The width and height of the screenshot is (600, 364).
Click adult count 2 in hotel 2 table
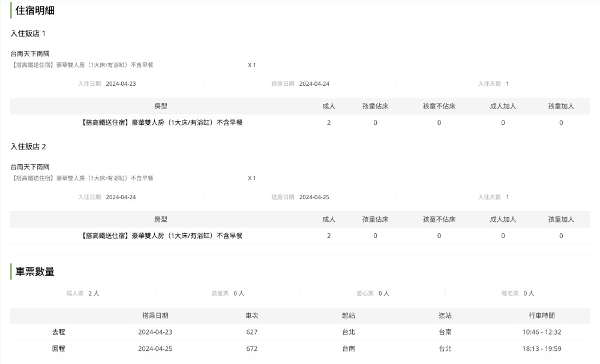[x=329, y=236]
